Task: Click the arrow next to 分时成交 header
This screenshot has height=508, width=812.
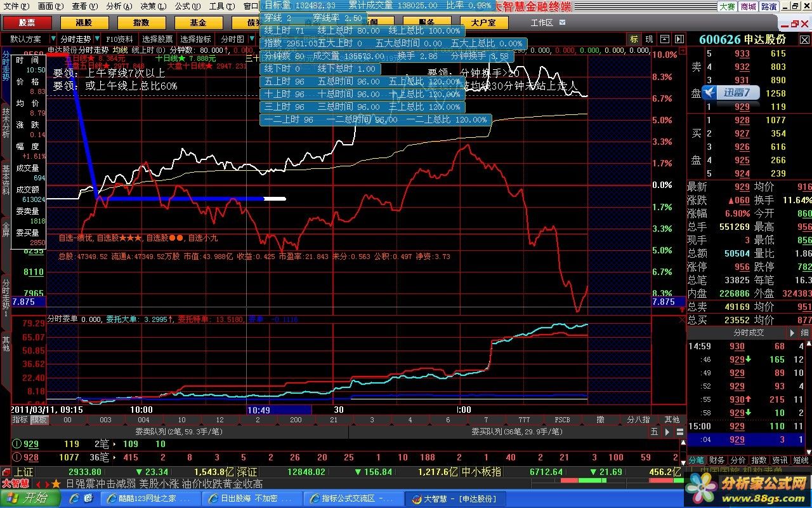Action: (x=792, y=333)
